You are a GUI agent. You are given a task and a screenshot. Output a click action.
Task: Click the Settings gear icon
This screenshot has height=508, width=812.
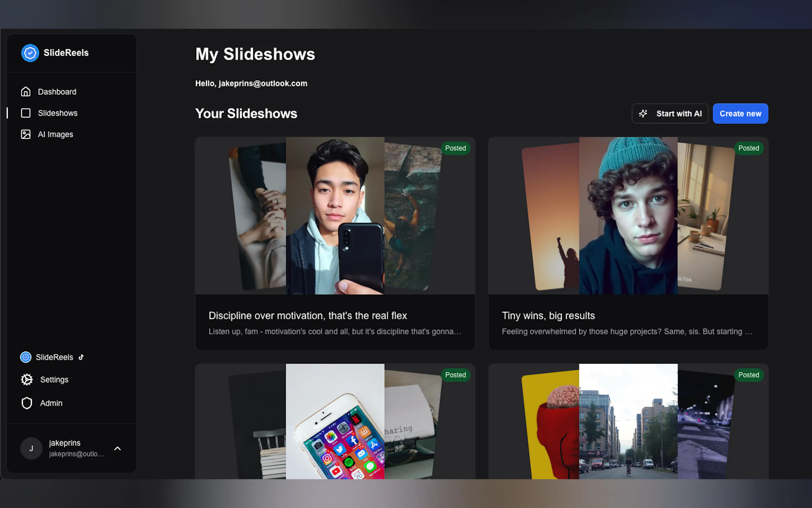coord(27,379)
